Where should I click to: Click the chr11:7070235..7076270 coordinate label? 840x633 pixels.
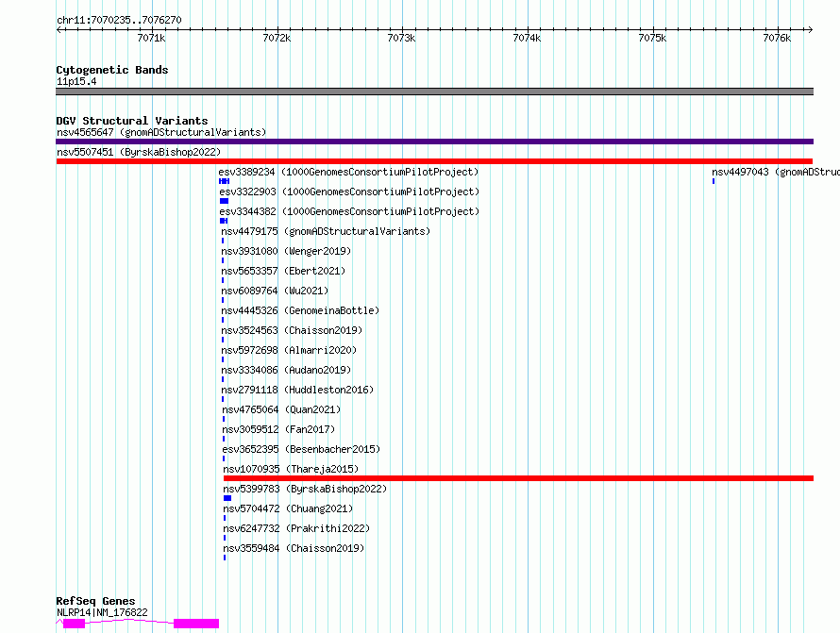tap(119, 20)
